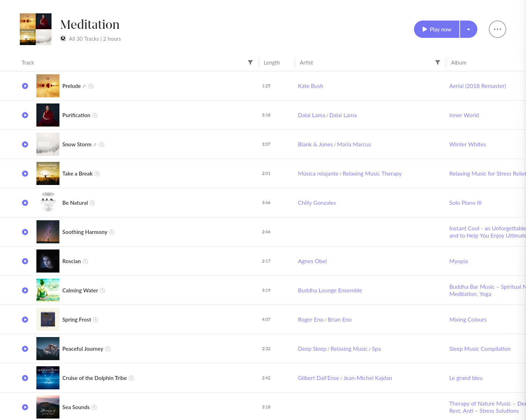
Task: Open the album Winter Whites
Action: [x=467, y=144]
